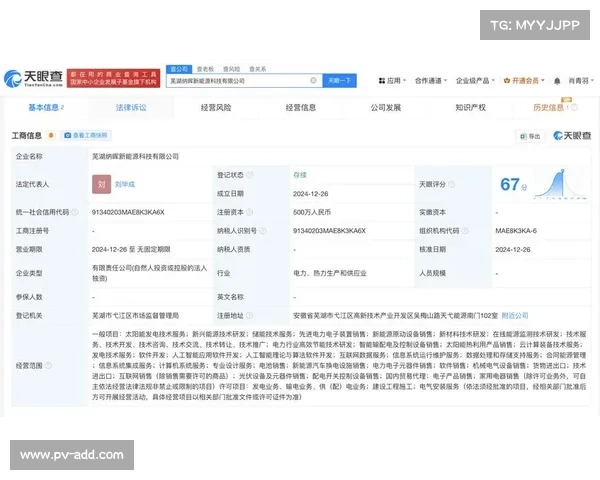Select the 查风险 search tab
Viewport: 600px width, 480px height.
232,69
